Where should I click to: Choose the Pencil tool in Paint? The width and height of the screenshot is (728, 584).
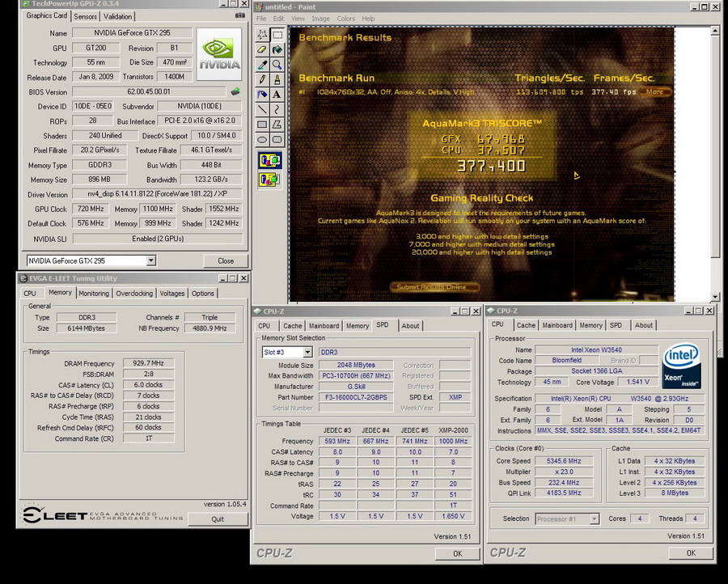coord(262,79)
